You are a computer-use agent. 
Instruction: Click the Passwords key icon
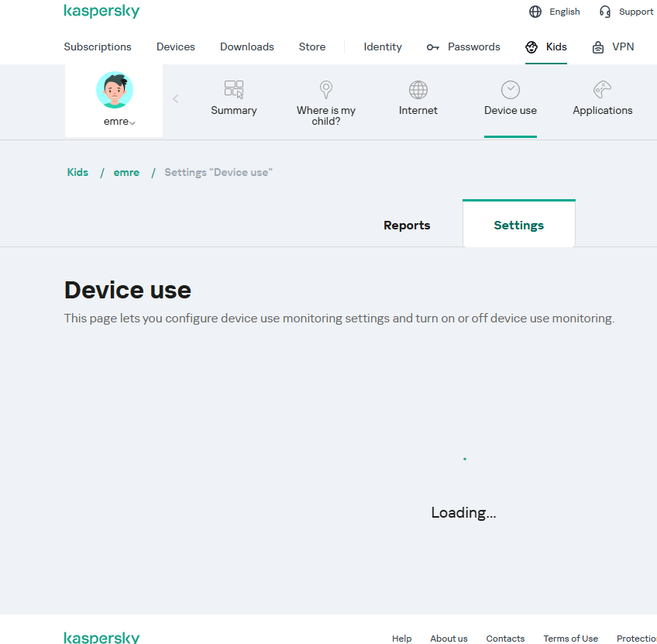click(x=433, y=47)
